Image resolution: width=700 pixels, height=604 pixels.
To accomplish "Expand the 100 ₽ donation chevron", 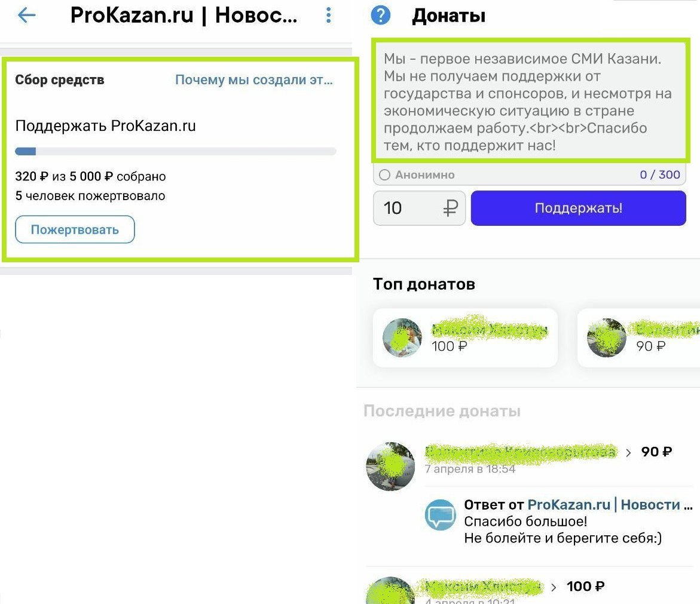I will [x=554, y=587].
